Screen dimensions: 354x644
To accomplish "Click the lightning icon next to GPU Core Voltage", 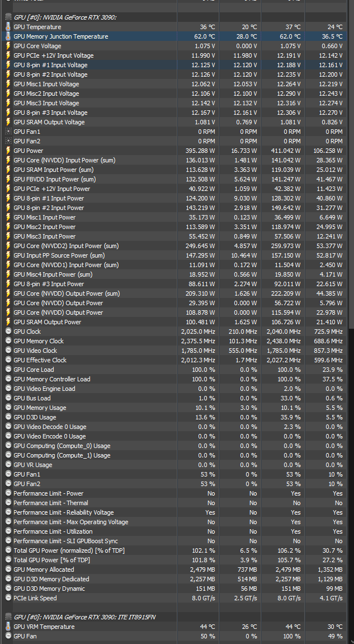I will click(x=8, y=46).
